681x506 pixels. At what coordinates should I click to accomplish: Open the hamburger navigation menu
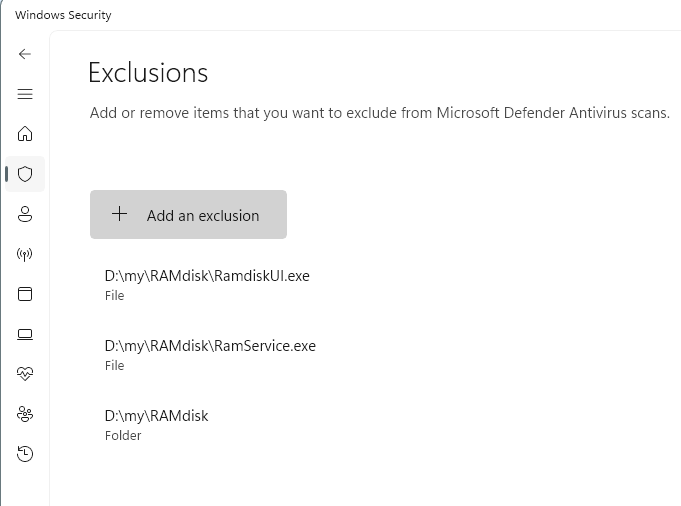(x=25, y=94)
